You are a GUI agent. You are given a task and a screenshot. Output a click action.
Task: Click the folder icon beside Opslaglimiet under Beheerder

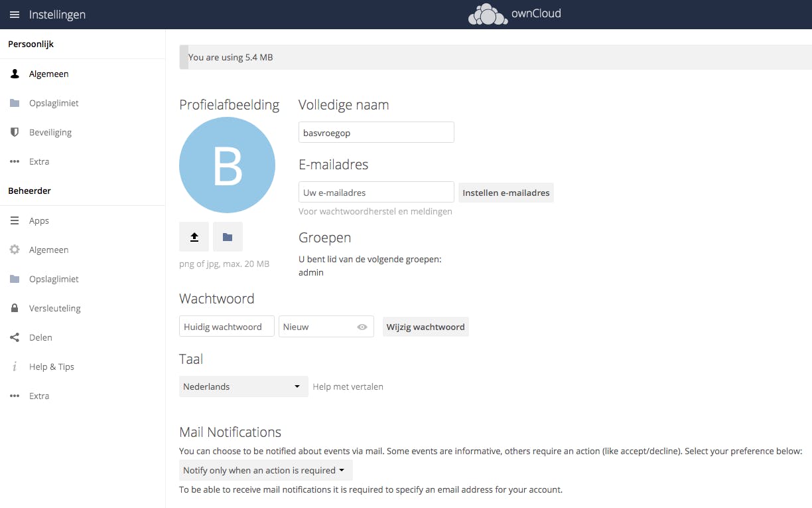15,279
